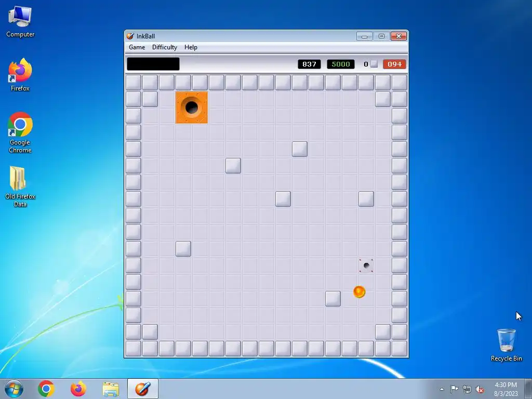Maximize the InkBall window

coord(381,36)
